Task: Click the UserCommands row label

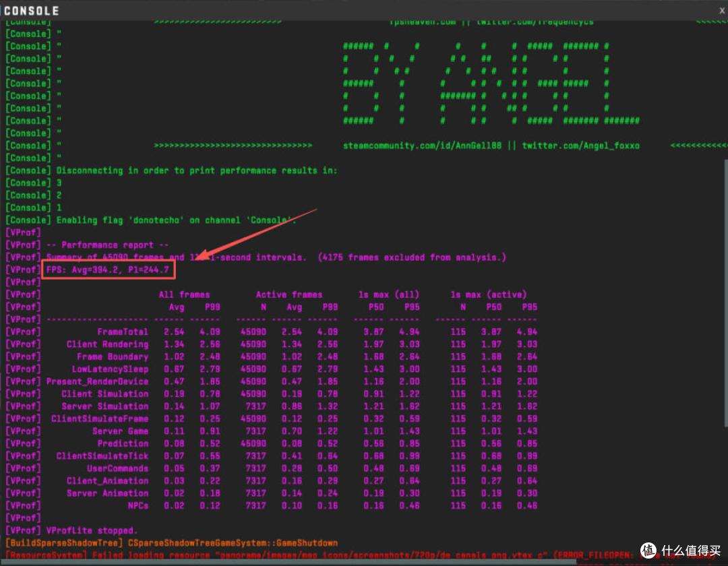Action: click(x=117, y=468)
